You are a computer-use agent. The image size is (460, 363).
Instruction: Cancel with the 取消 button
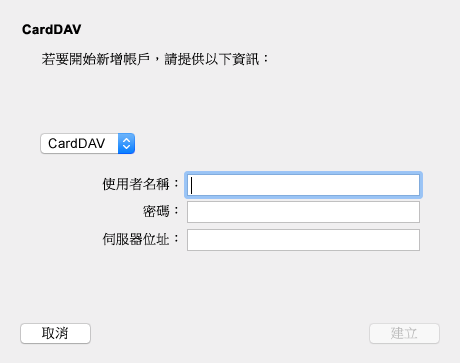55,333
